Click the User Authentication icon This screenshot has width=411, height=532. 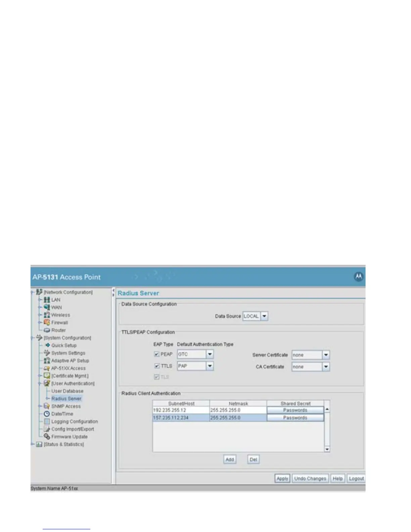point(47,383)
